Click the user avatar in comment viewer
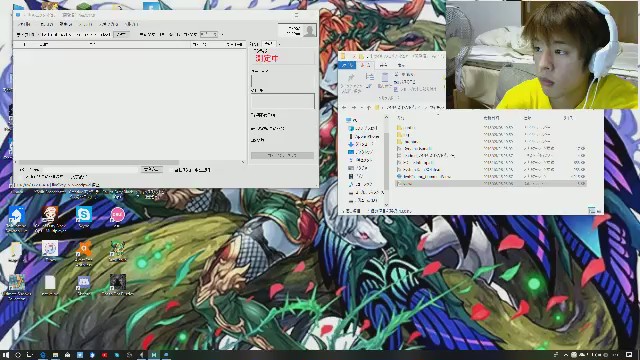The width and height of the screenshot is (640, 360). [x=310, y=31]
